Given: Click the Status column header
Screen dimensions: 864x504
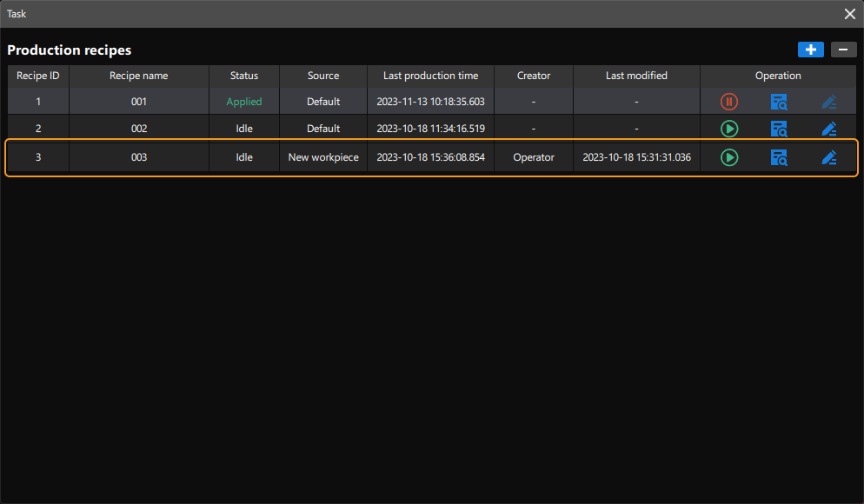Looking at the screenshot, I should [244, 76].
